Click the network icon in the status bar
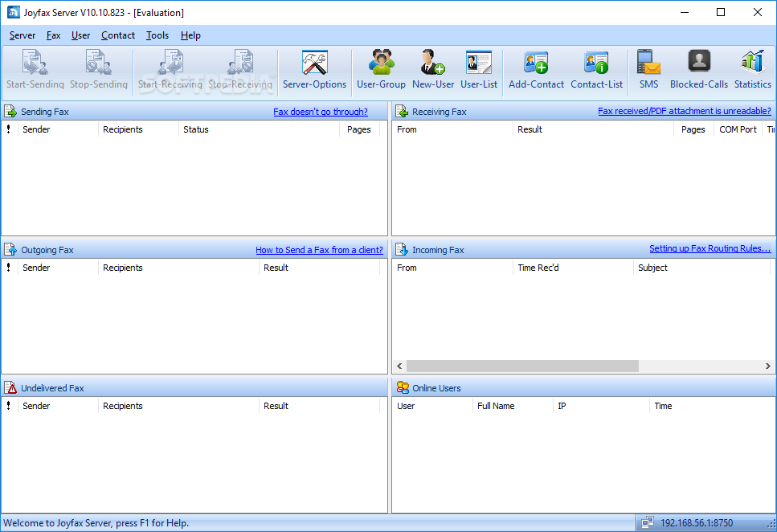The height and width of the screenshot is (532, 777). coord(647,522)
